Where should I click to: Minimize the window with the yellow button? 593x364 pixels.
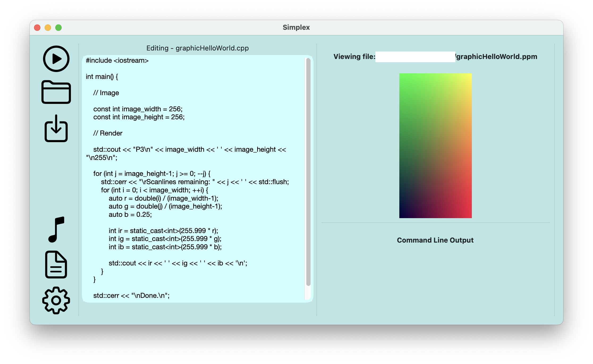tap(48, 27)
